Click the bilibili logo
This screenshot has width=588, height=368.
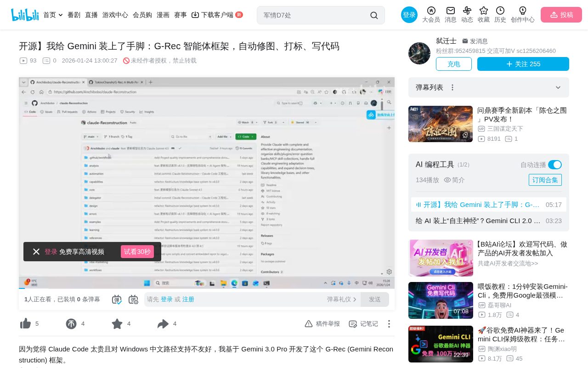25,15
